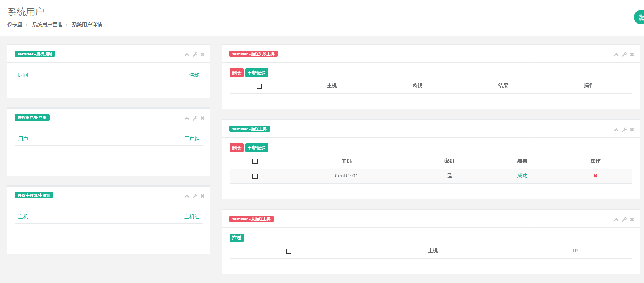Click the 是 key cell for CentOS01
The image size is (644, 283).
[449, 176]
